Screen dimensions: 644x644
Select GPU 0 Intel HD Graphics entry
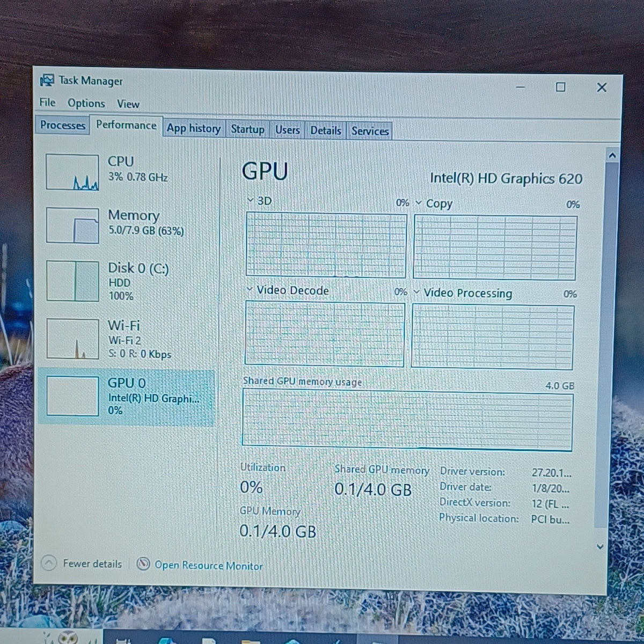126,397
